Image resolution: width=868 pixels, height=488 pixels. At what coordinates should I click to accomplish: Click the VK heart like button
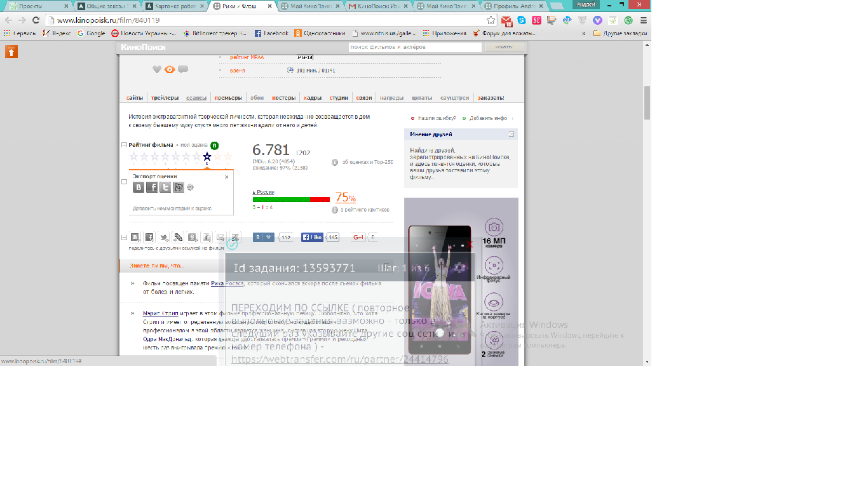tap(264, 237)
